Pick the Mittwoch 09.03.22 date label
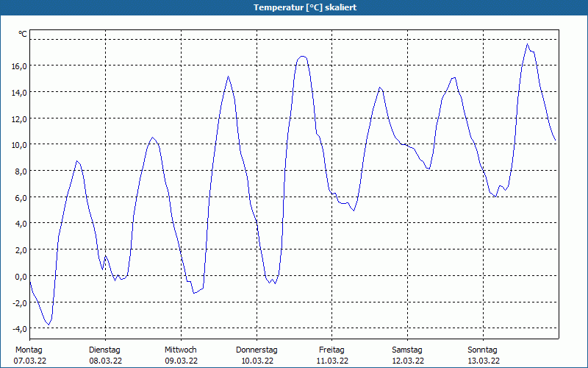588x368 pixels. coord(181,355)
